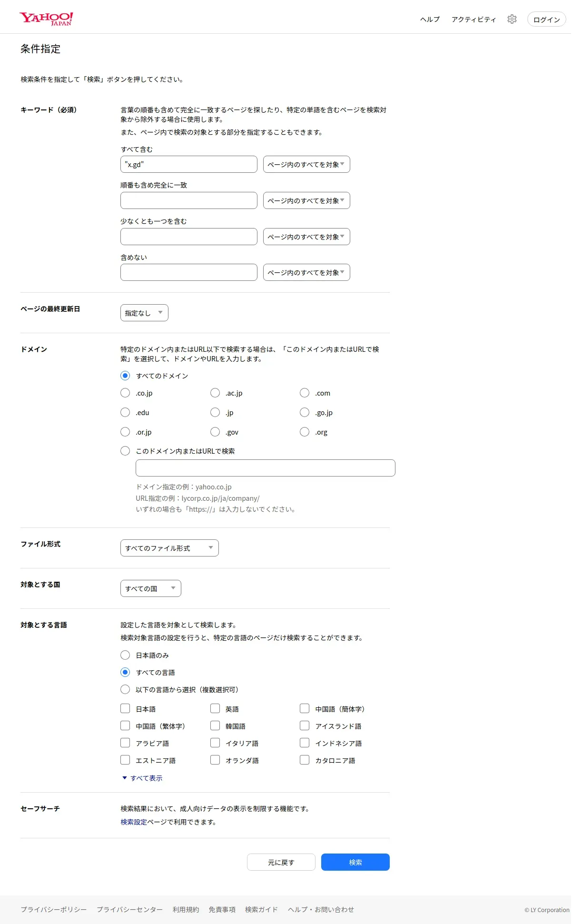The width and height of the screenshot is (582, 924).
Task: Focus the domain or URL input field
Action: click(x=266, y=468)
